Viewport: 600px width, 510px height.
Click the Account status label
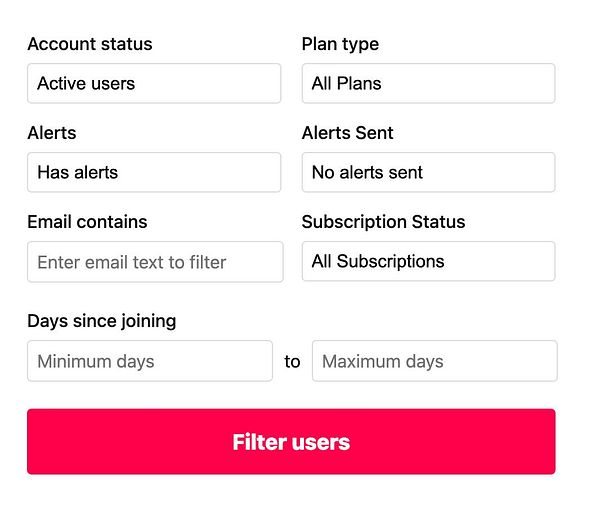[x=90, y=44]
